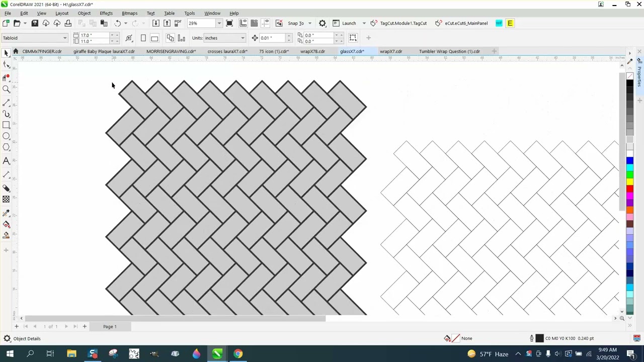
Task: Select the Shape edit tool
Action: click(6, 65)
